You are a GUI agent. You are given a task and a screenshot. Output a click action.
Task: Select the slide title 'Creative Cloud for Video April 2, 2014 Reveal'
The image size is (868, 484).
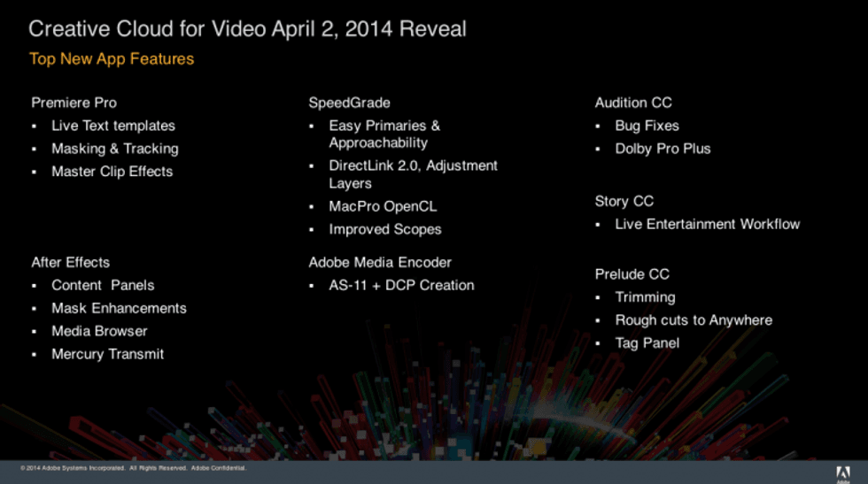[247, 29]
